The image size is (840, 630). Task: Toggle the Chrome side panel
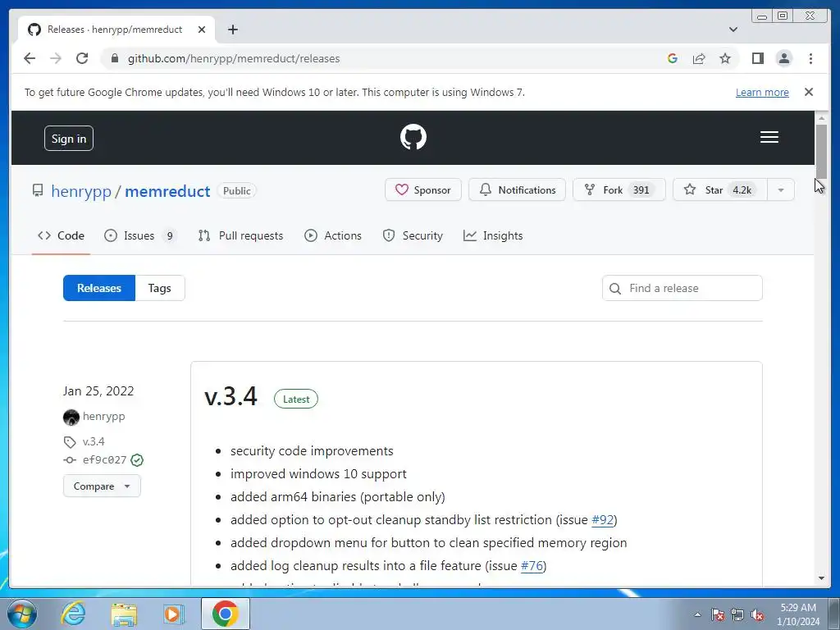757,58
